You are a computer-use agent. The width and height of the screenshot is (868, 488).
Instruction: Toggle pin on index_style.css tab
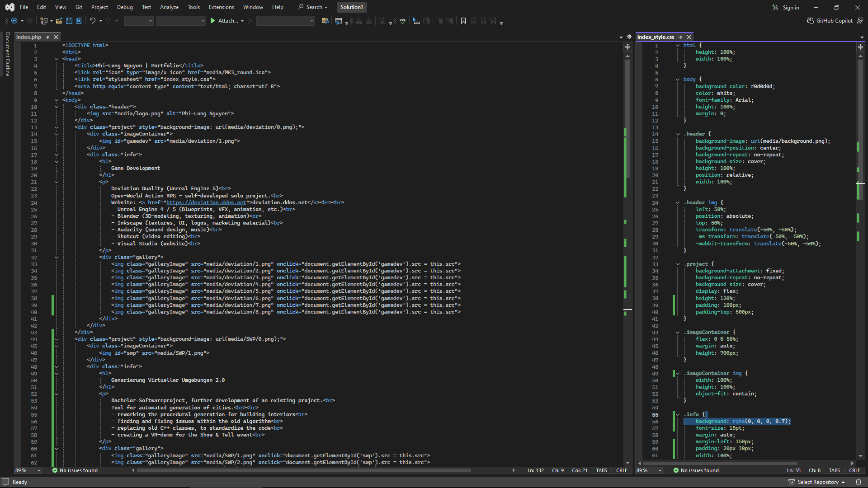click(x=680, y=37)
